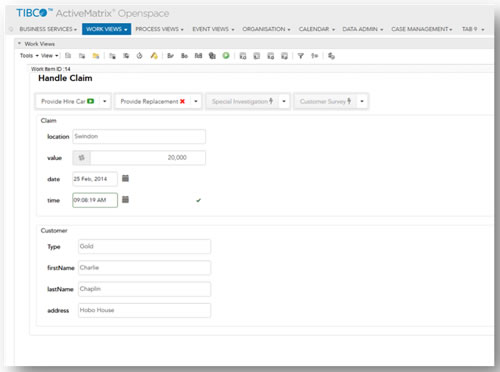This screenshot has height=372, width=500.
Task: Open the picker icon beside time field
Action: [125, 199]
